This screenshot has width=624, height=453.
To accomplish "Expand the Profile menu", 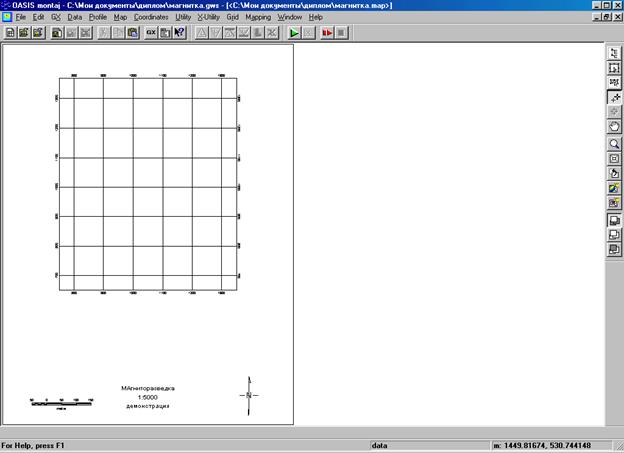I will click(x=97, y=18).
